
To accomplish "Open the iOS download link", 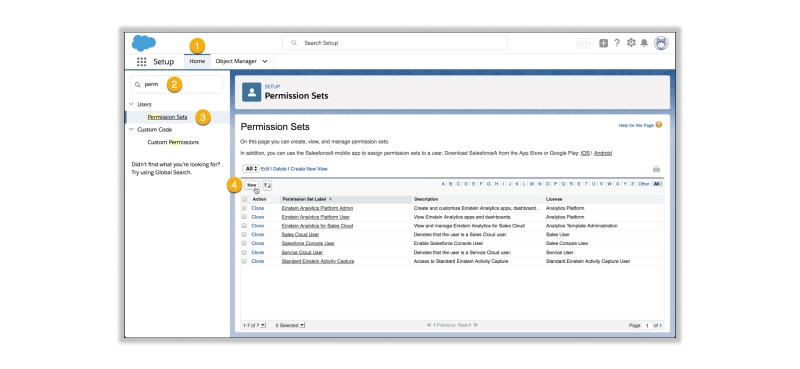I will 585,153.
